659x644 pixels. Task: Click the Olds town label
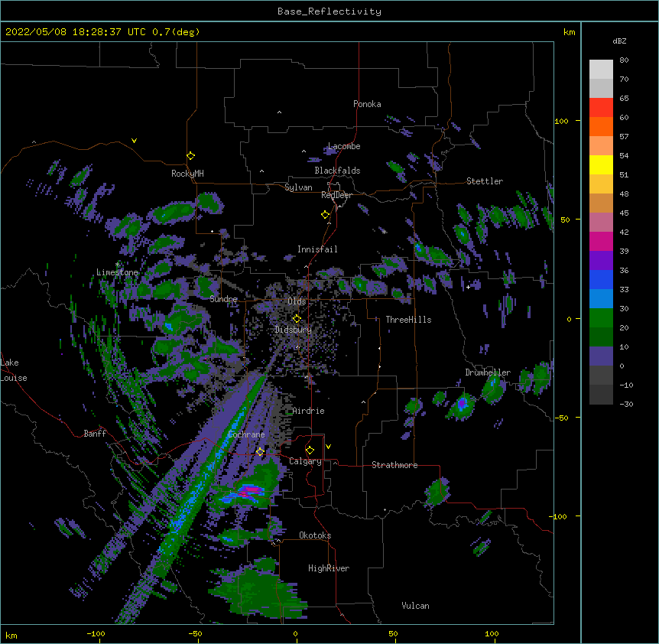click(x=297, y=301)
